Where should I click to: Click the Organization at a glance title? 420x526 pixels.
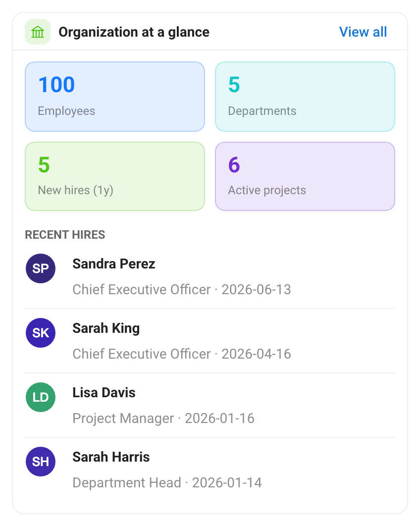pyautogui.click(x=134, y=32)
